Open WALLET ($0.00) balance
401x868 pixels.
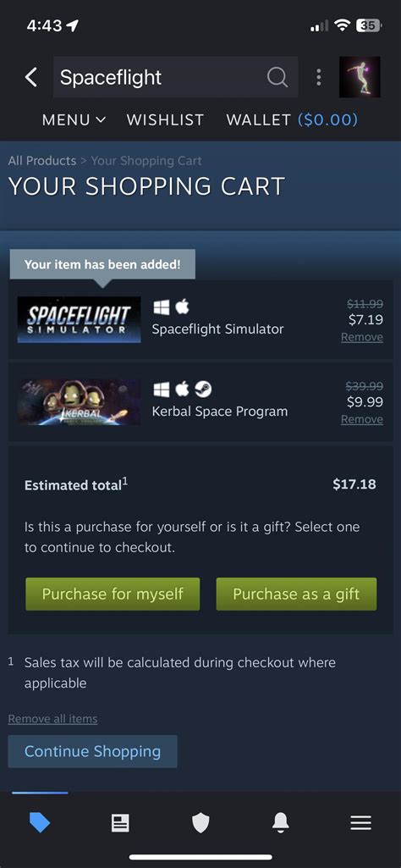click(292, 119)
